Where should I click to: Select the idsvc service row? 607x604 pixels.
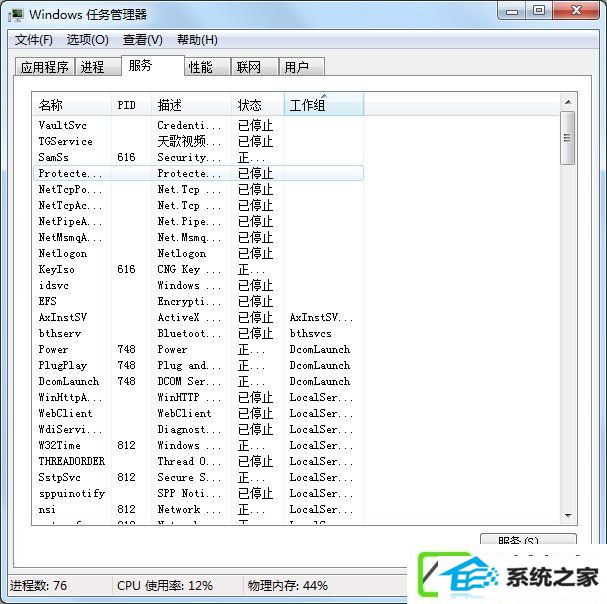(198, 285)
